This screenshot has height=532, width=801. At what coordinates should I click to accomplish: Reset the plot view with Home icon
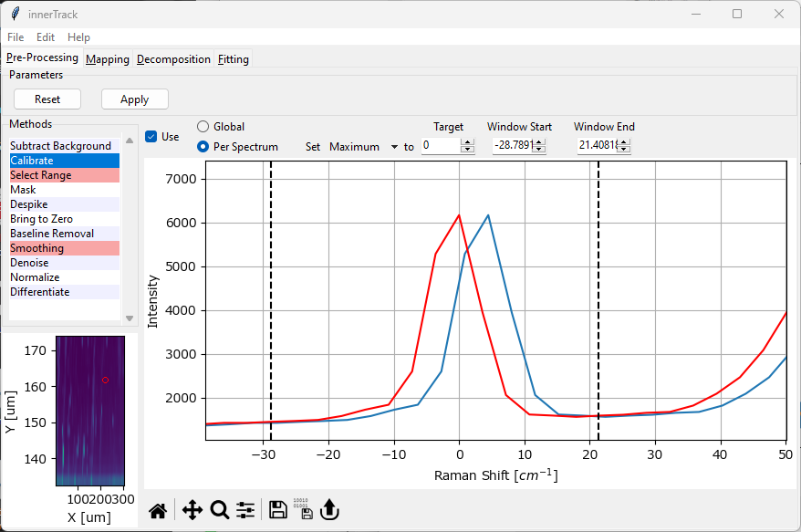tap(158, 510)
